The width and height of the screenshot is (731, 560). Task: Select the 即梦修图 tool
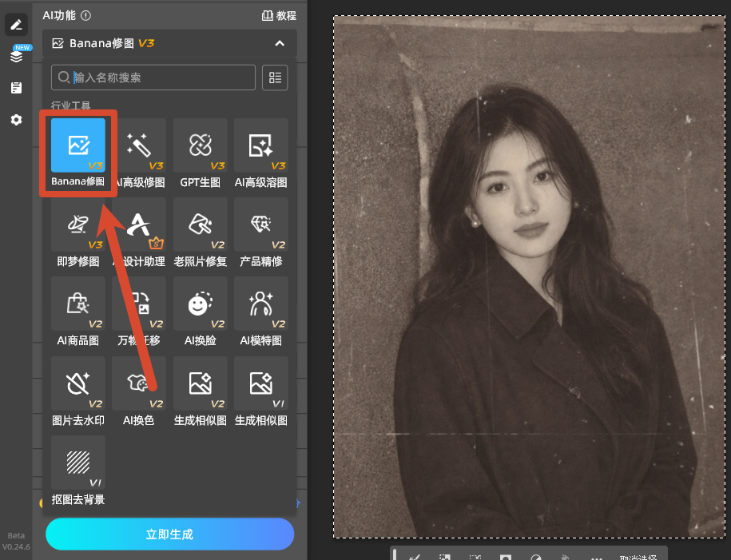pyautogui.click(x=77, y=224)
